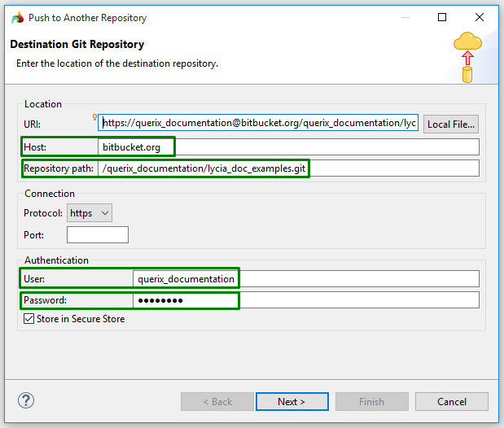Uncheck the Store in Secure Store checkbox
The height and width of the screenshot is (428, 504).
pyautogui.click(x=29, y=320)
